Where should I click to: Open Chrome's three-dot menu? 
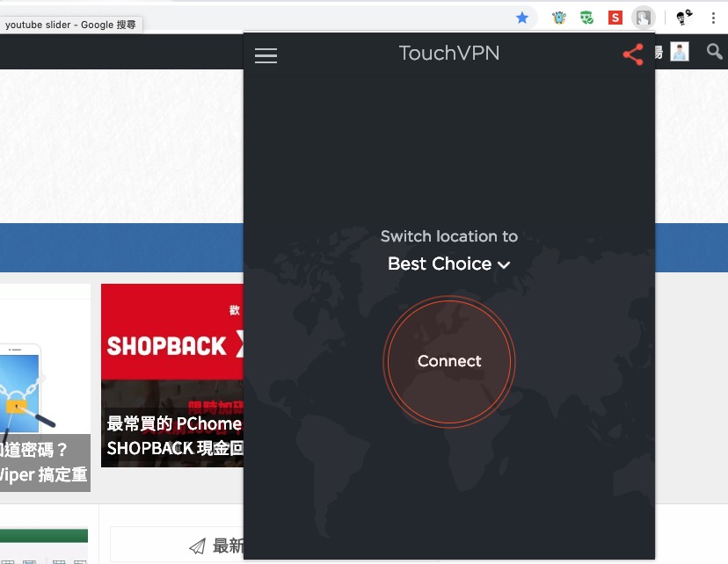(713, 18)
